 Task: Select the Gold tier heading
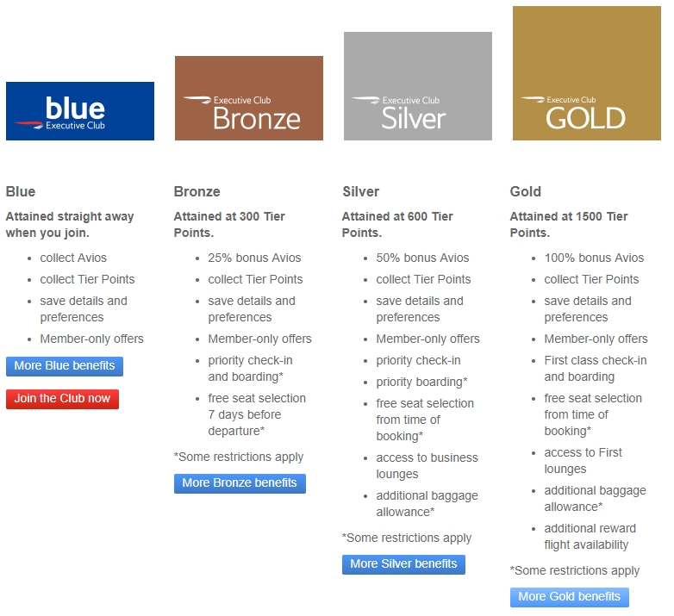click(526, 191)
